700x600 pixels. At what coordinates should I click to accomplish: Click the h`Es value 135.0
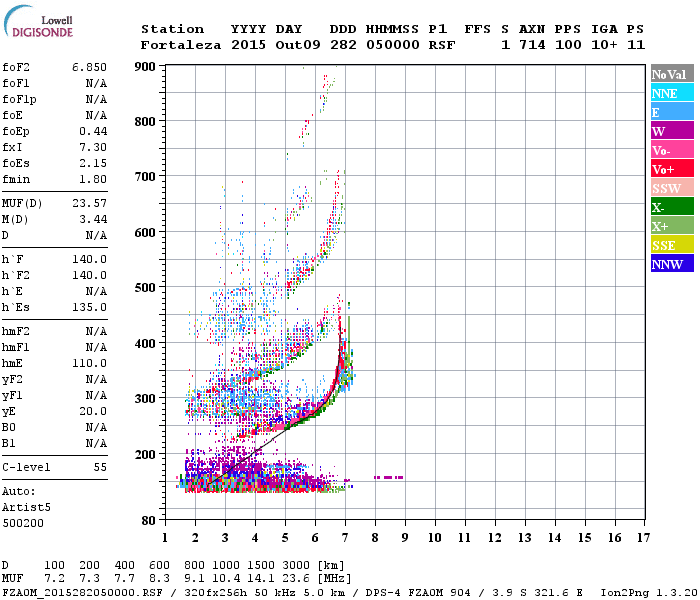[89, 308]
